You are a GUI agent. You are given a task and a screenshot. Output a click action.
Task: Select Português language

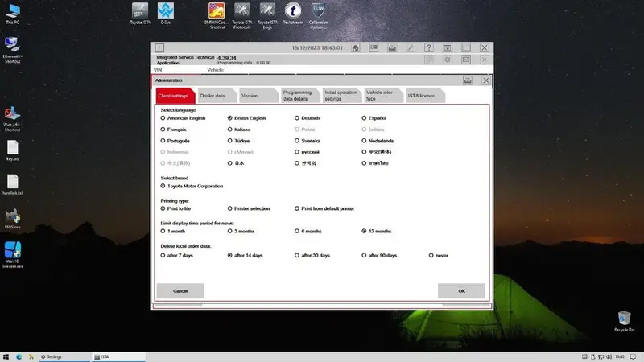pyautogui.click(x=163, y=141)
